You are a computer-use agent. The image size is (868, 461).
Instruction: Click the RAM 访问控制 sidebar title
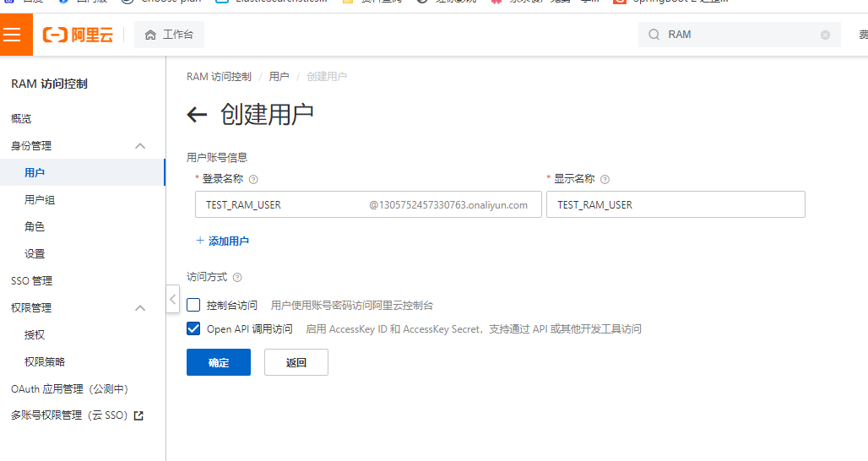click(49, 84)
